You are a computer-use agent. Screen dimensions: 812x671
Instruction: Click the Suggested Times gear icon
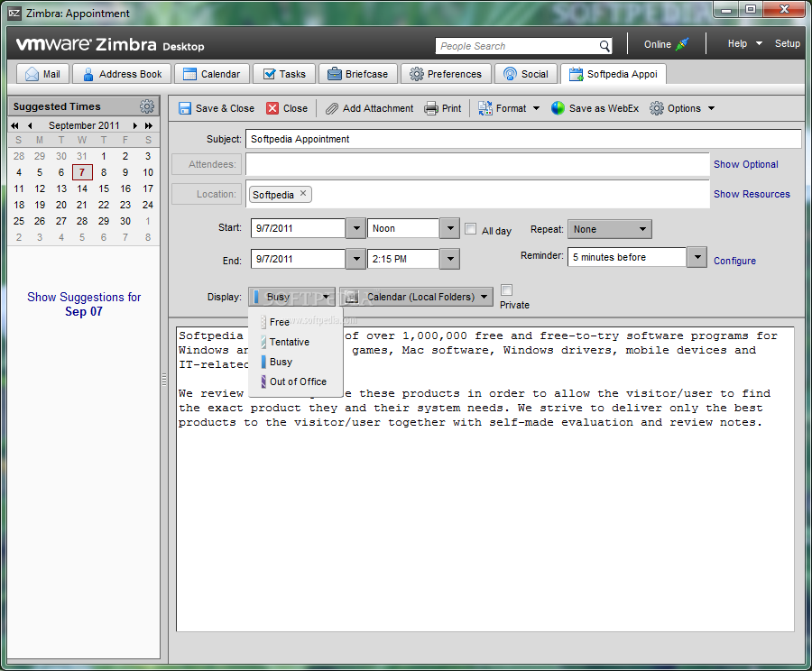pyautogui.click(x=147, y=106)
